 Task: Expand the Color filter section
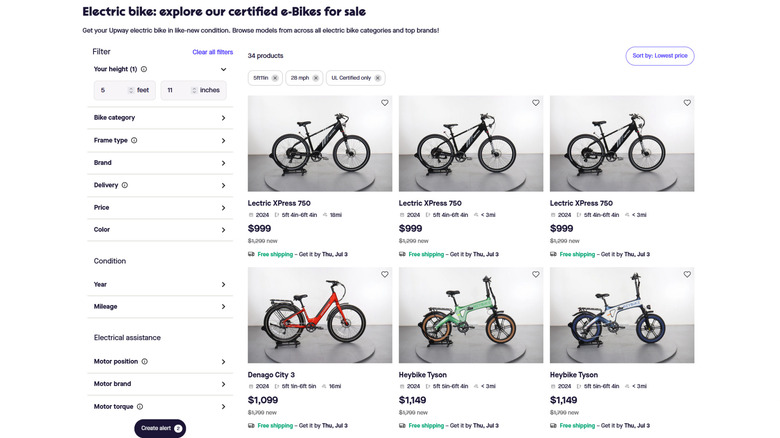point(223,230)
